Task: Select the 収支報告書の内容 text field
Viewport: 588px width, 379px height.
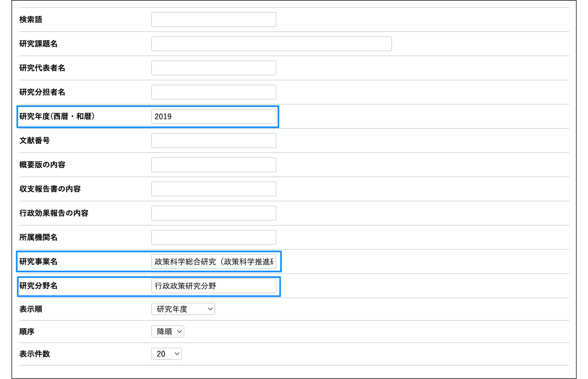Action: coord(213,189)
